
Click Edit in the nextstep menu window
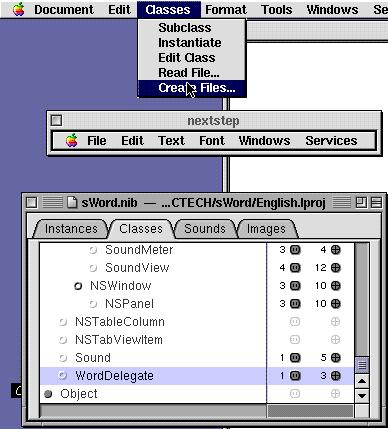[x=132, y=141]
